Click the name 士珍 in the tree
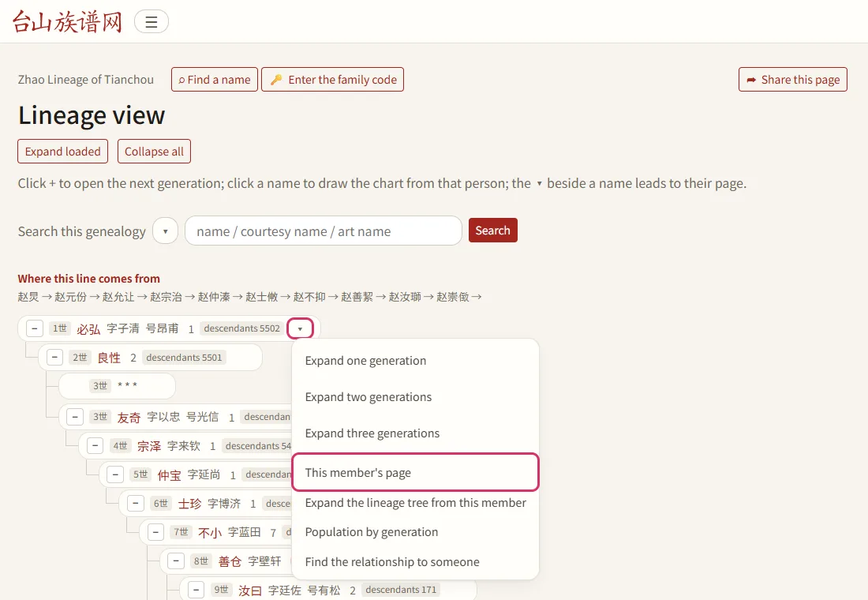This screenshot has height=600, width=868. pyautogui.click(x=190, y=504)
